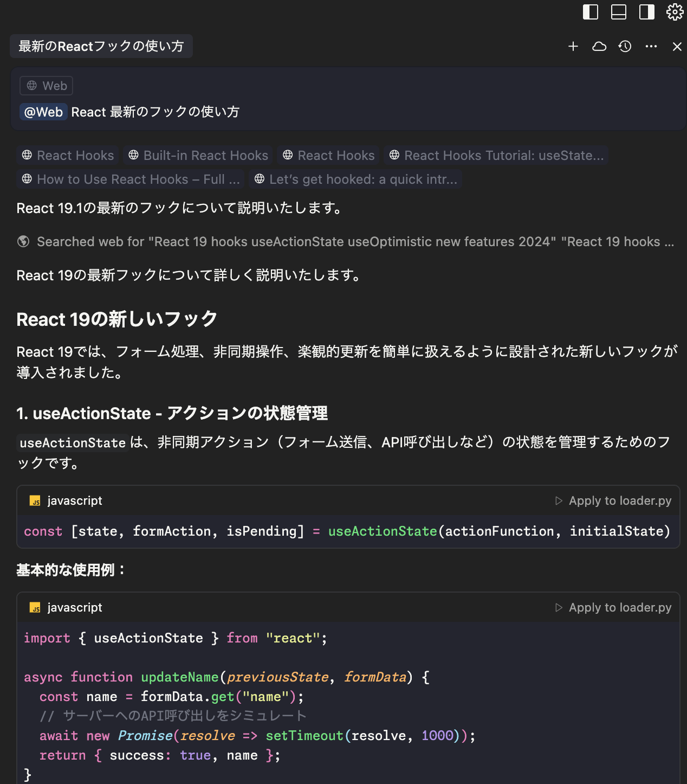Click the return { success: true, name } line

[x=160, y=755]
